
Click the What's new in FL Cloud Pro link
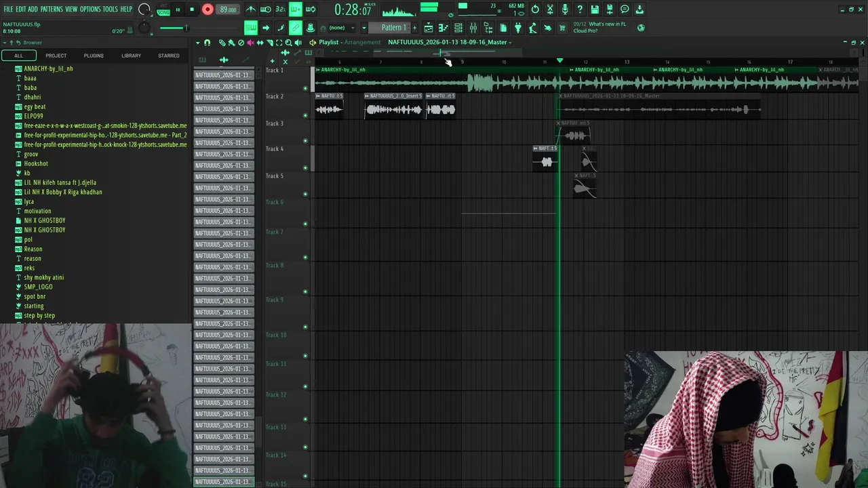[599, 28]
